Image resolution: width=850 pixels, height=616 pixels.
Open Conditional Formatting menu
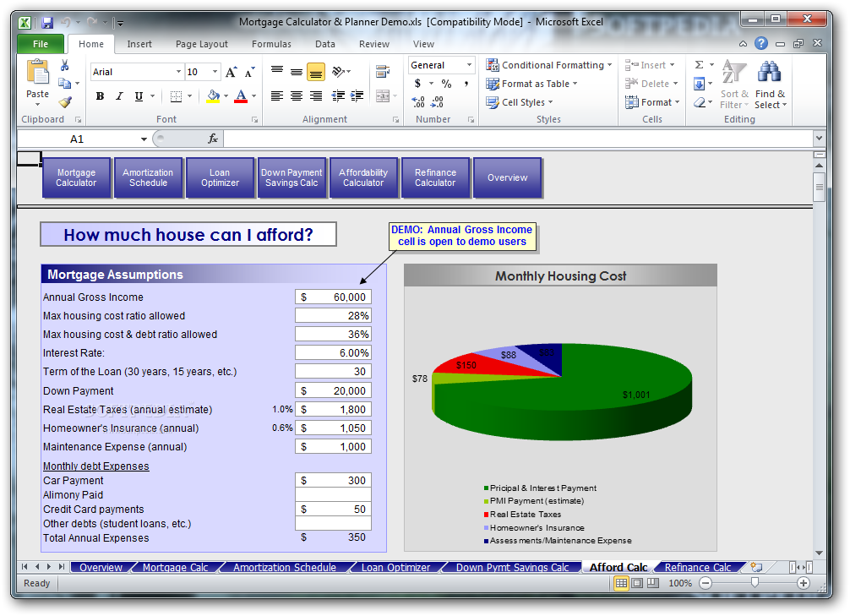[x=548, y=65]
